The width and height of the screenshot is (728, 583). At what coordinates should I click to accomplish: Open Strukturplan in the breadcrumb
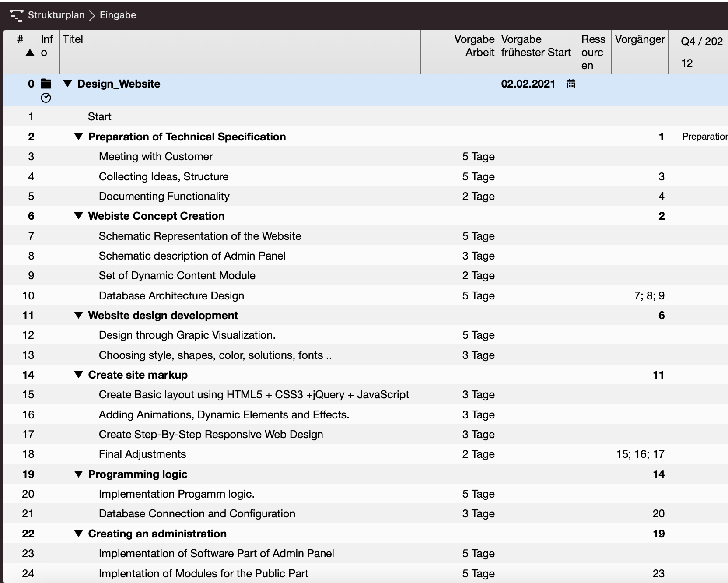56,15
